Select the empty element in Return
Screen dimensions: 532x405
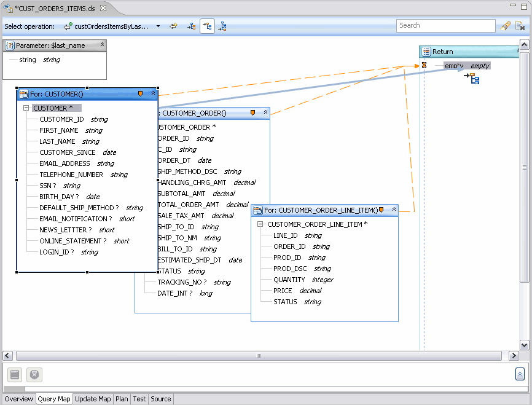[467, 66]
